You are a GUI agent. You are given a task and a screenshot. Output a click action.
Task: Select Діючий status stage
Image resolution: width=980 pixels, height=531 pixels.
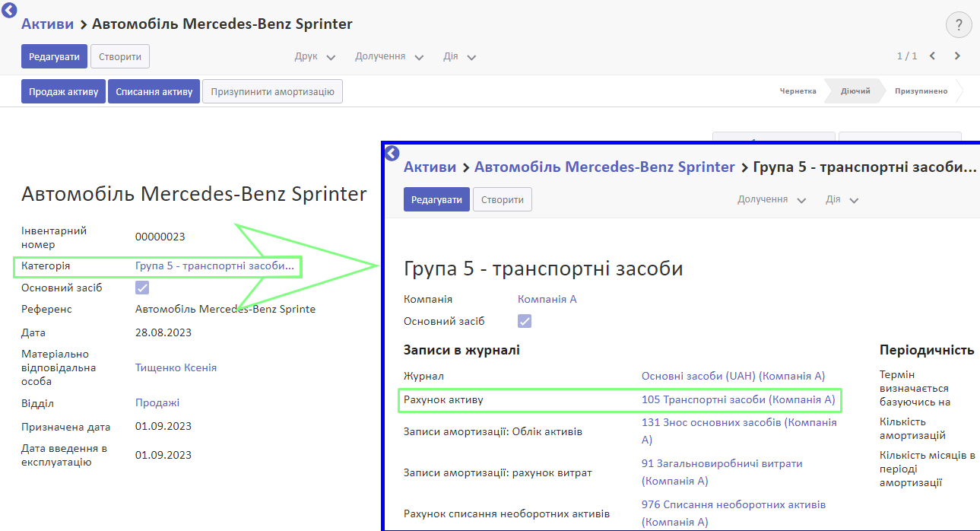click(856, 91)
